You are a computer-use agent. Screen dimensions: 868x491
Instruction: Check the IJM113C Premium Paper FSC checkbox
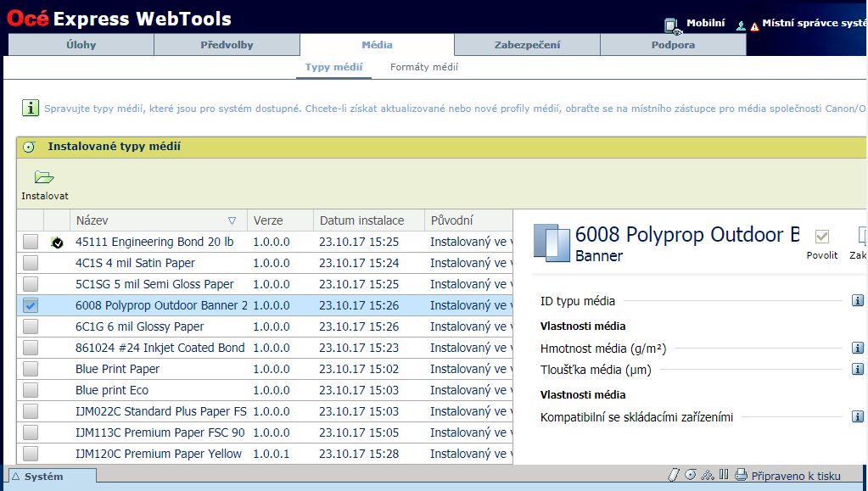31,432
